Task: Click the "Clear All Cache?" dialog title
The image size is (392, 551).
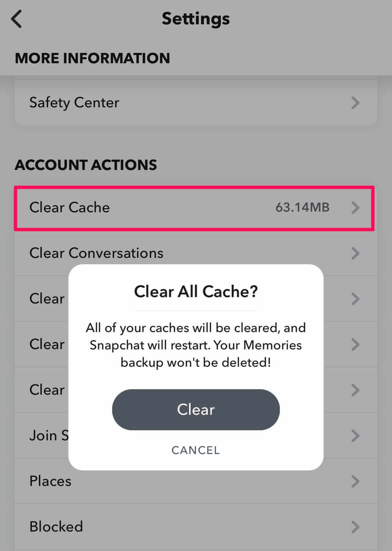Action: (x=196, y=292)
